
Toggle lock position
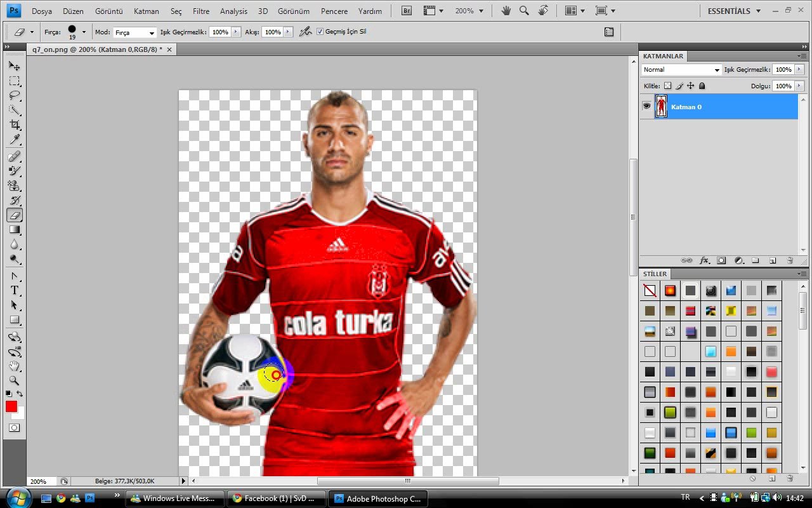point(690,86)
